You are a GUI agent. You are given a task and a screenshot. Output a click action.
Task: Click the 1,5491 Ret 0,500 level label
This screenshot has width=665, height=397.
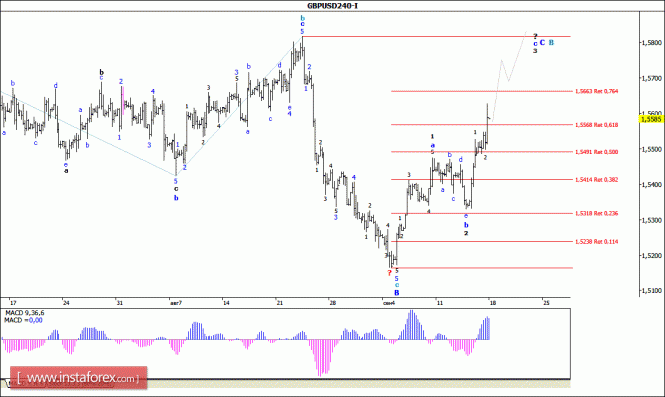pyautogui.click(x=596, y=152)
